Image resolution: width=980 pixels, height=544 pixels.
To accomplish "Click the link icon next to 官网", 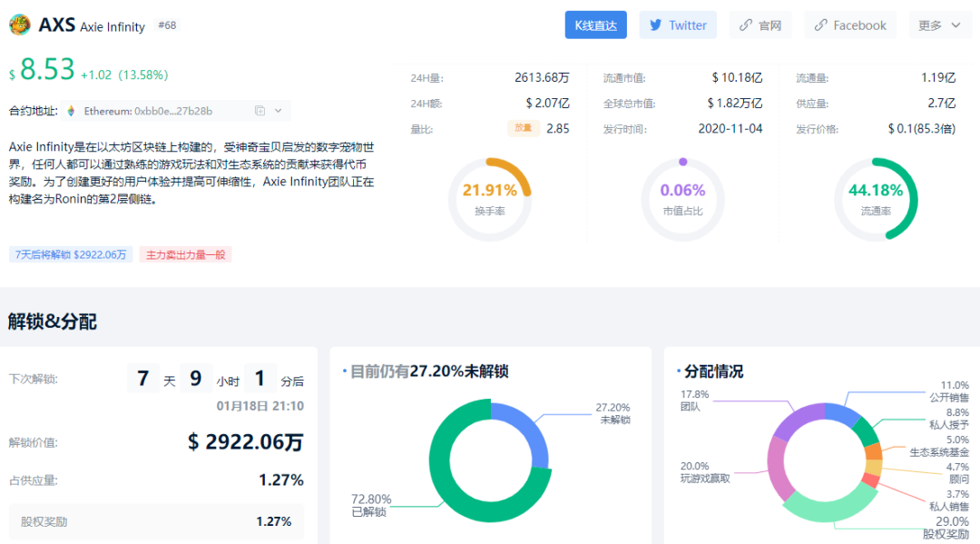I will [x=744, y=25].
